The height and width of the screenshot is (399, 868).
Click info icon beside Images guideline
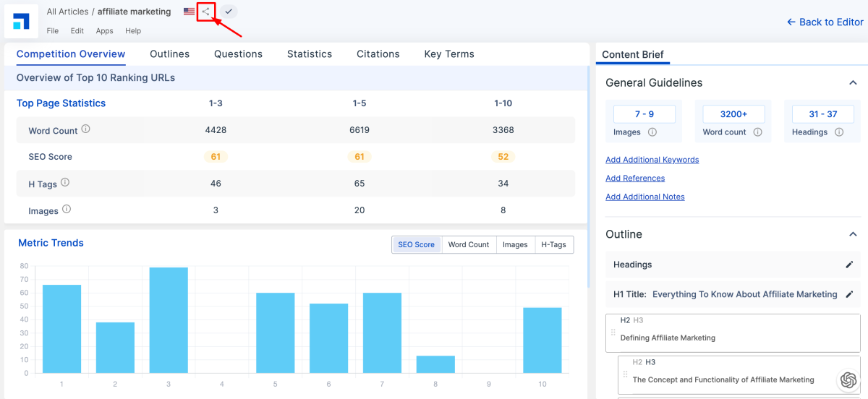(x=652, y=132)
